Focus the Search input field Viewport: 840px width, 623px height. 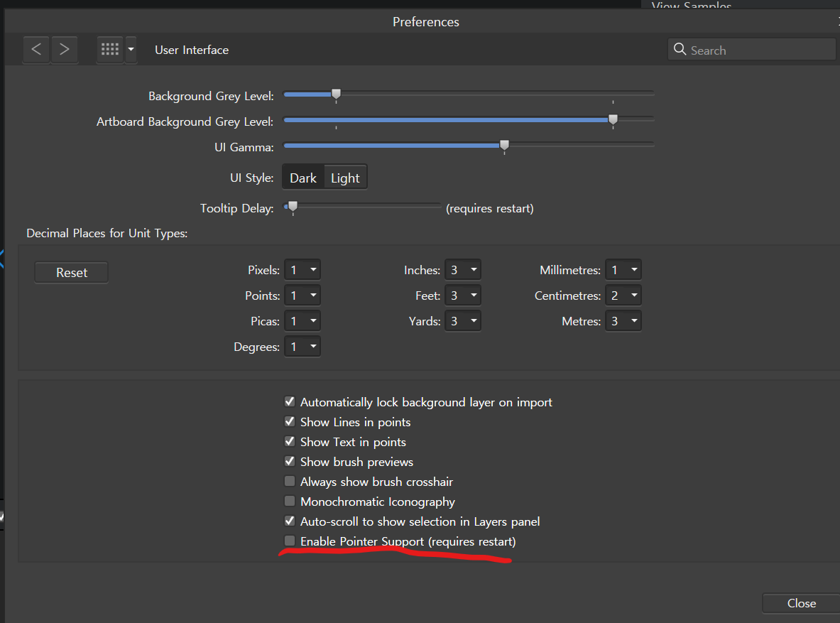click(x=752, y=50)
